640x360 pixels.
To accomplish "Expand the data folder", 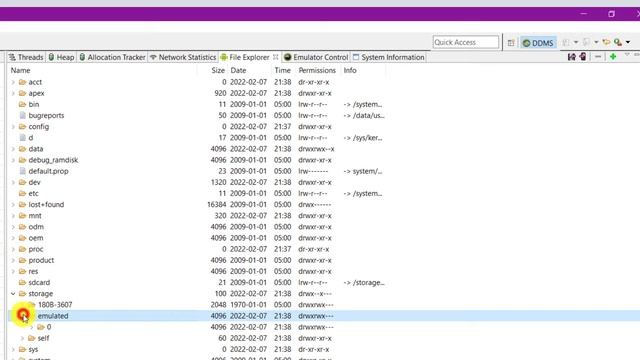I will [13, 149].
